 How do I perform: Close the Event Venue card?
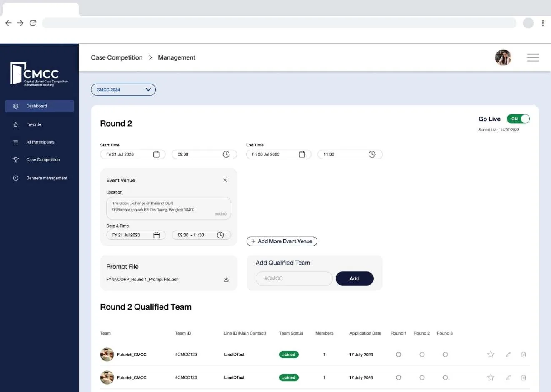coord(225,180)
